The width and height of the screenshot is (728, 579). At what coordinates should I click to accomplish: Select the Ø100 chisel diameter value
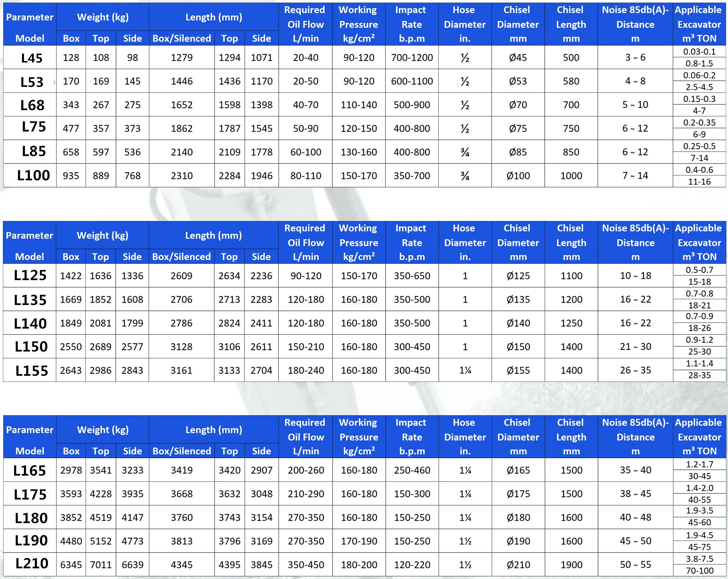[518, 176]
